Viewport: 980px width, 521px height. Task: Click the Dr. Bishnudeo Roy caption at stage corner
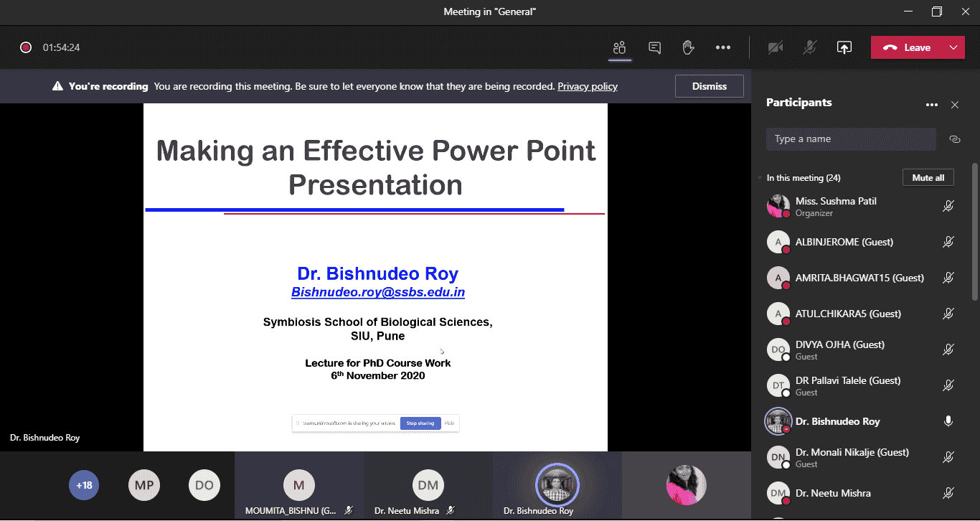point(45,438)
